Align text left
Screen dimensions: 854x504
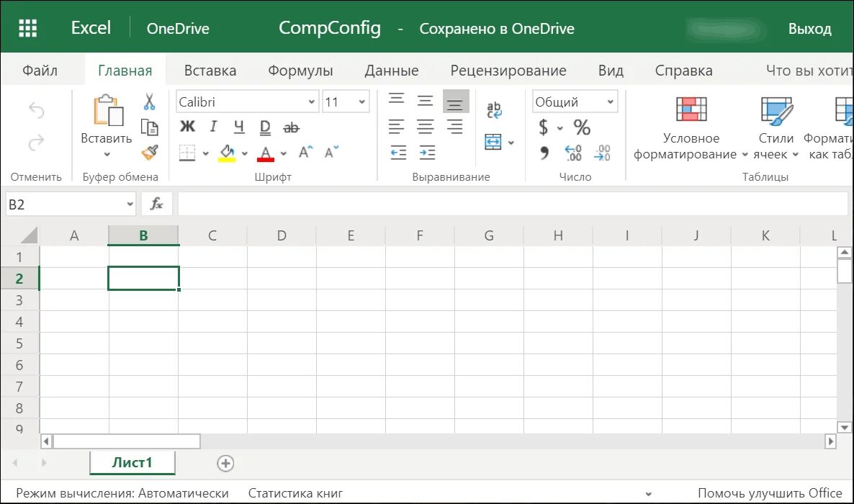396,127
